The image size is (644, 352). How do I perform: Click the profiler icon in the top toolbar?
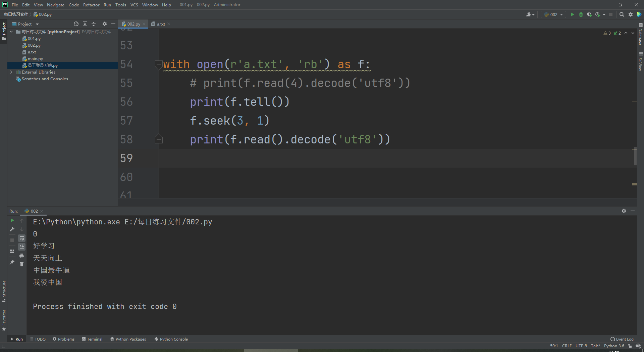point(597,14)
